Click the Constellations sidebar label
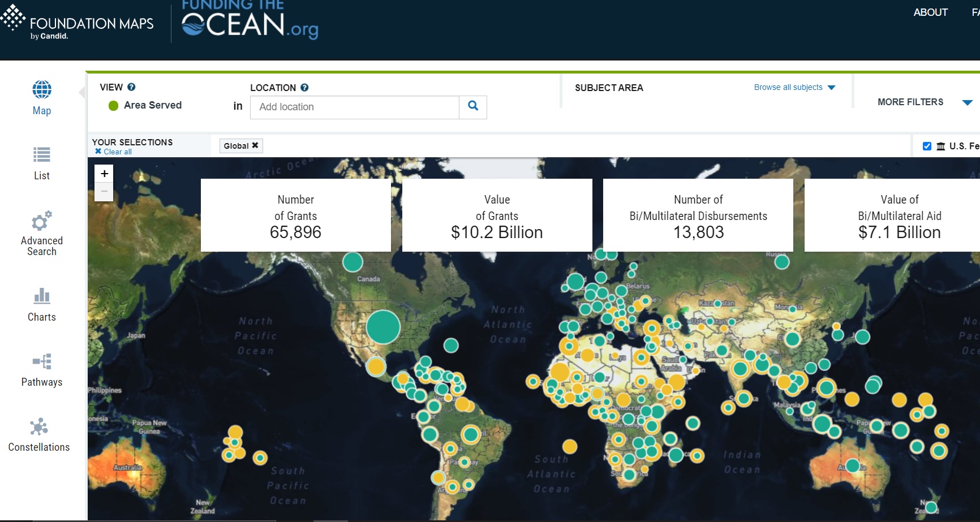980x522 pixels. point(39,447)
